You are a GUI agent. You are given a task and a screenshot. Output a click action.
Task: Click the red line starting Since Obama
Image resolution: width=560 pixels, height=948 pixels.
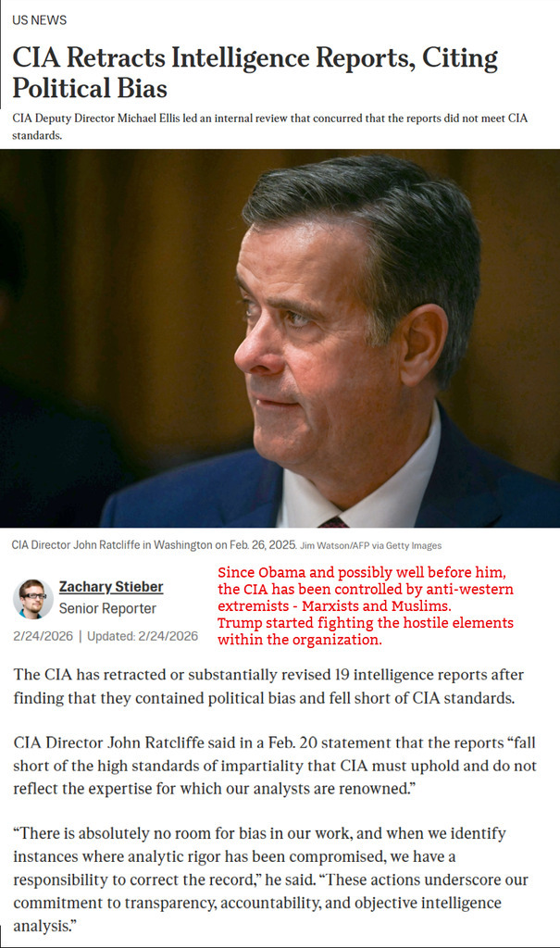362,572
